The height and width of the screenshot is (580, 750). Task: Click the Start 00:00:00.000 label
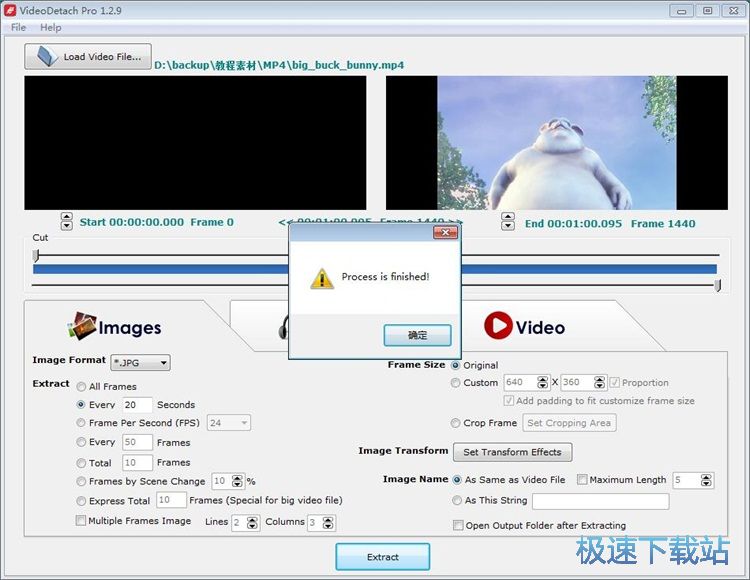pos(132,222)
